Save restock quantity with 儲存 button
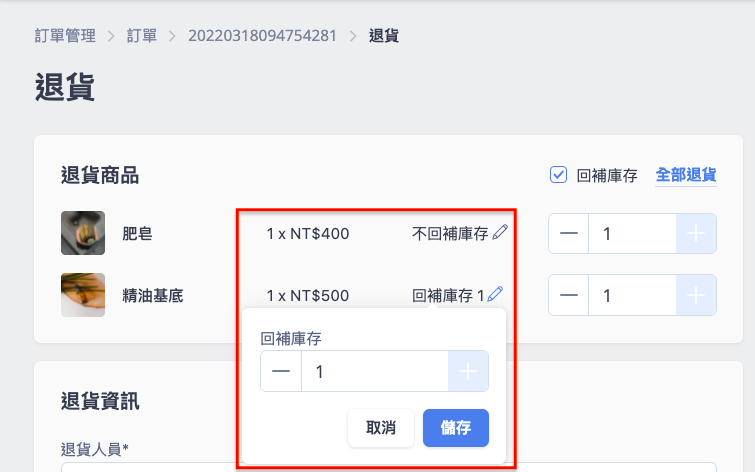 coord(456,428)
